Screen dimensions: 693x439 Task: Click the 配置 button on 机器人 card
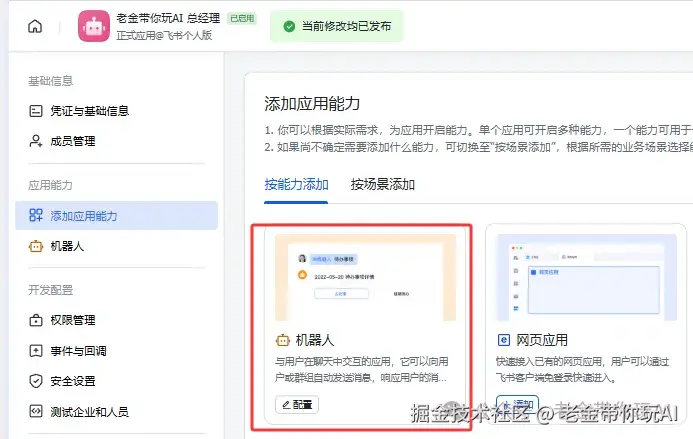[x=297, y=405]
